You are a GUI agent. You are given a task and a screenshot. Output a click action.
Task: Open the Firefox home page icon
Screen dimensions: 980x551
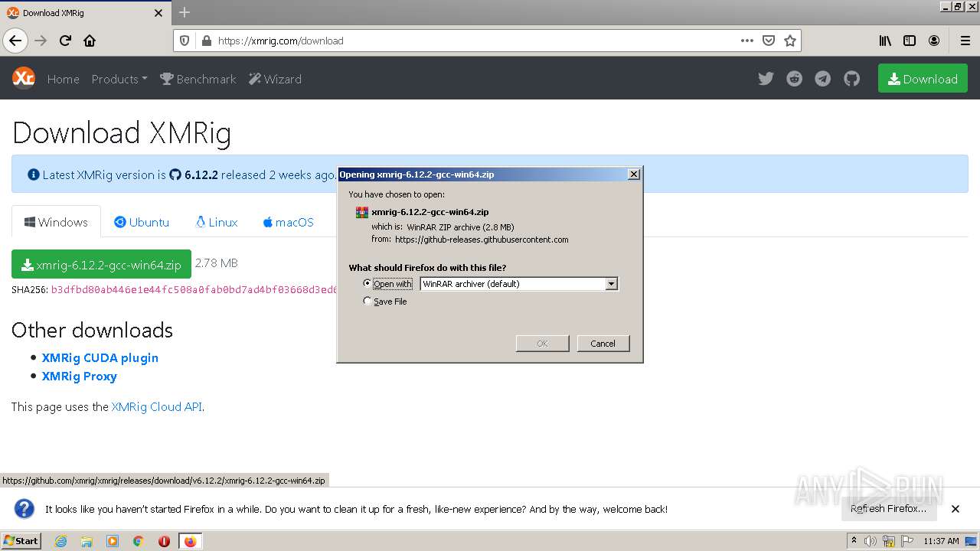pyautogui.click(x=90, y=41)
